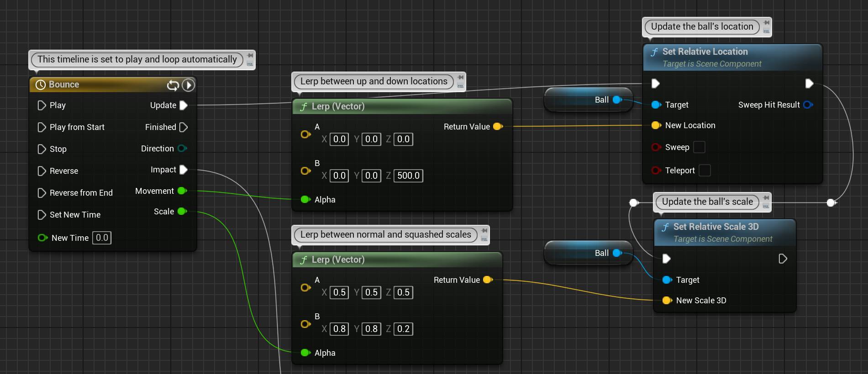Click pin B on the lower Lerp node
The width and height of the screenshot is (868, 374).
306,324
